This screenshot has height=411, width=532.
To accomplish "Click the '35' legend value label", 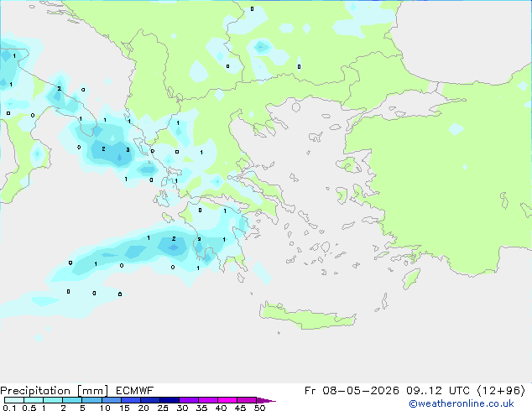I will (201, 408).
